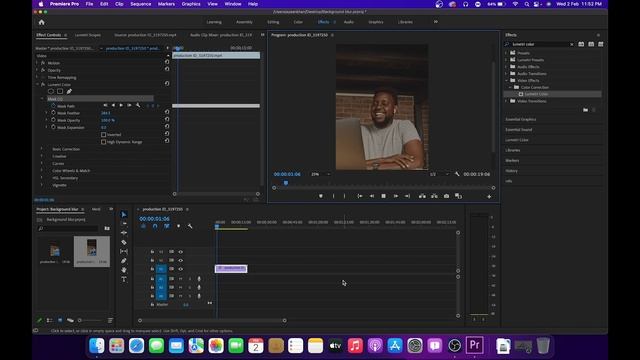
Task: Reset the Lumetri Color effect
Action: pos(167,84)
